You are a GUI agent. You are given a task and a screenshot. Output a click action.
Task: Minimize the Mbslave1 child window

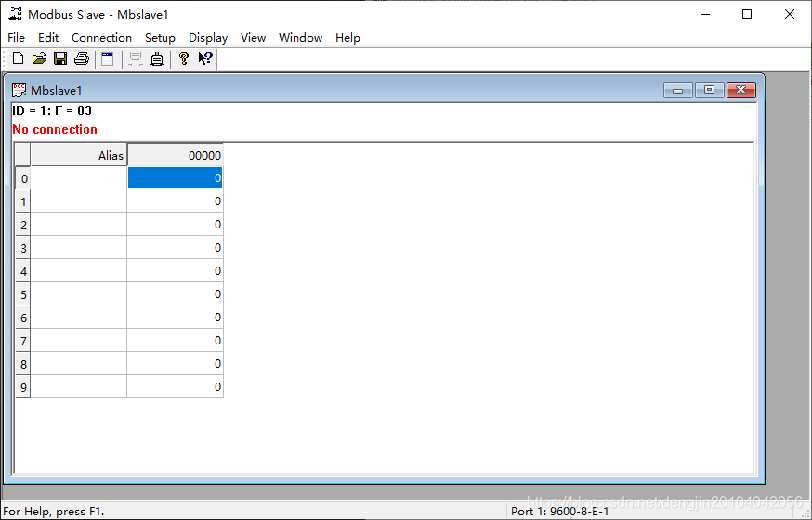coord(678,90)
